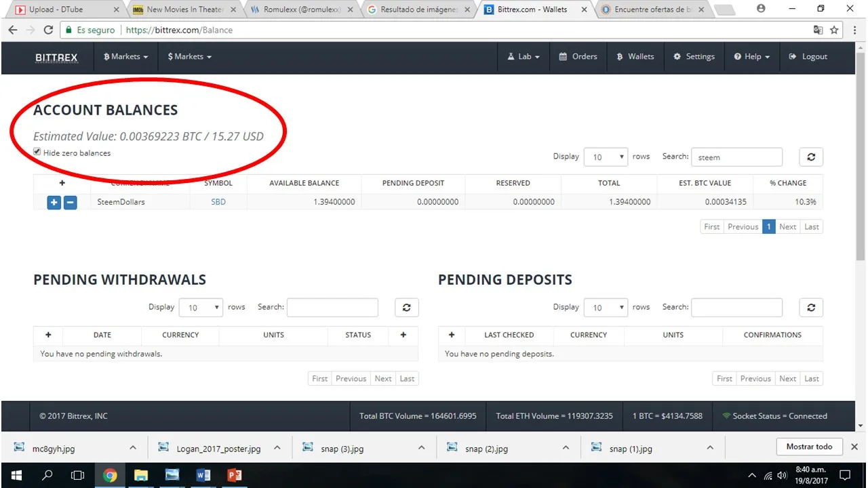Go to Wallets page

point(635,57)
